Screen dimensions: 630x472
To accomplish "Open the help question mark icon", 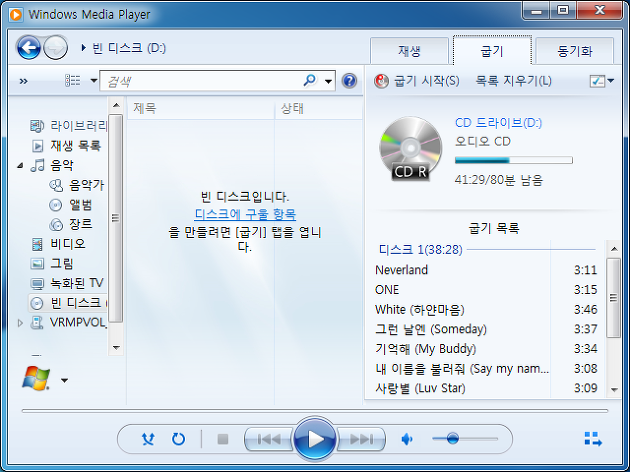I will coord(349,81).
